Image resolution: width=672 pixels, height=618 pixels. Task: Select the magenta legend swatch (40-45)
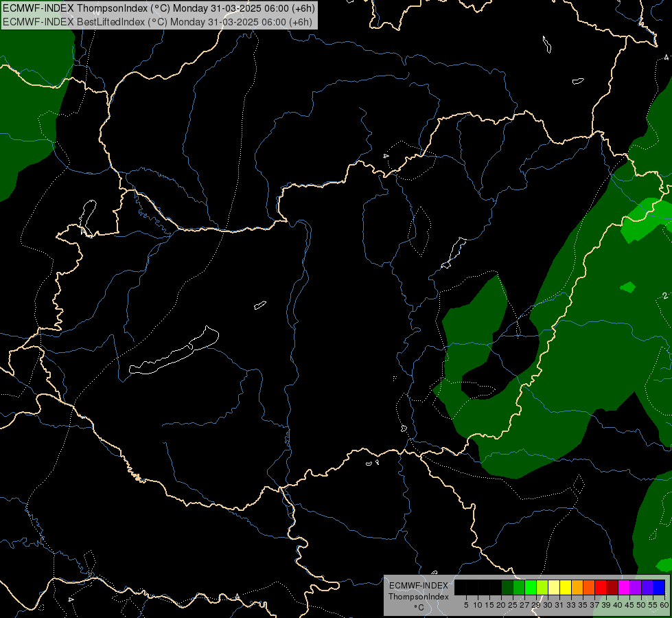pyautogui.click(x=624, y=588)
